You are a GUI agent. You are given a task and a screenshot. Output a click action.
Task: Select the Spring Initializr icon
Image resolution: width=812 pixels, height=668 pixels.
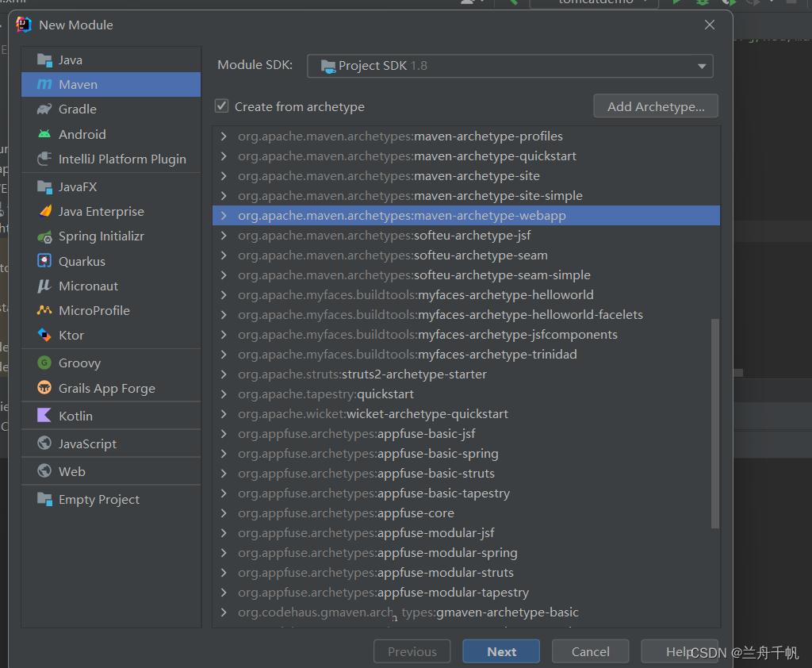click(x=44, y=236)
